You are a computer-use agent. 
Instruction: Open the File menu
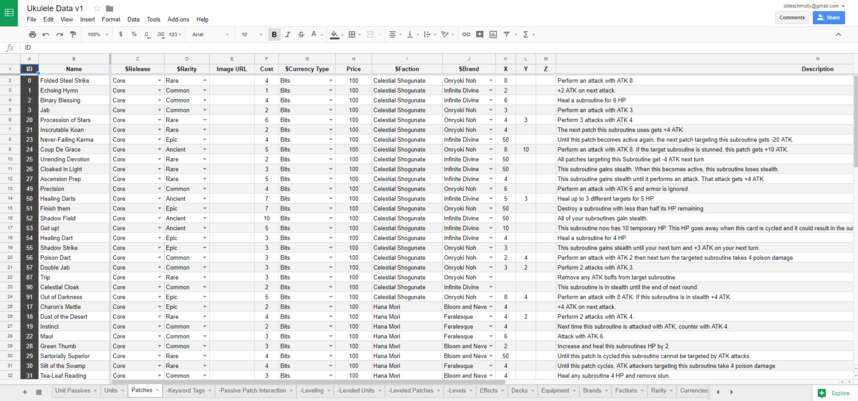click(31, 19)
